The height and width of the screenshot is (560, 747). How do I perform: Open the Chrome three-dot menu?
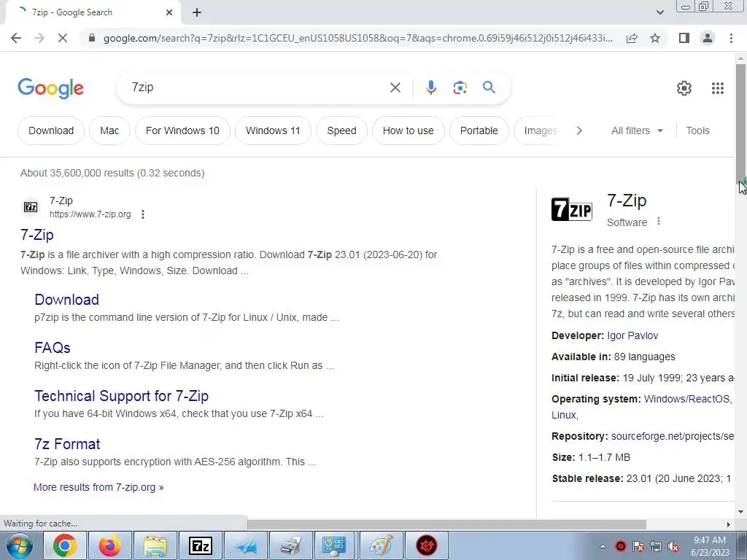731,38
